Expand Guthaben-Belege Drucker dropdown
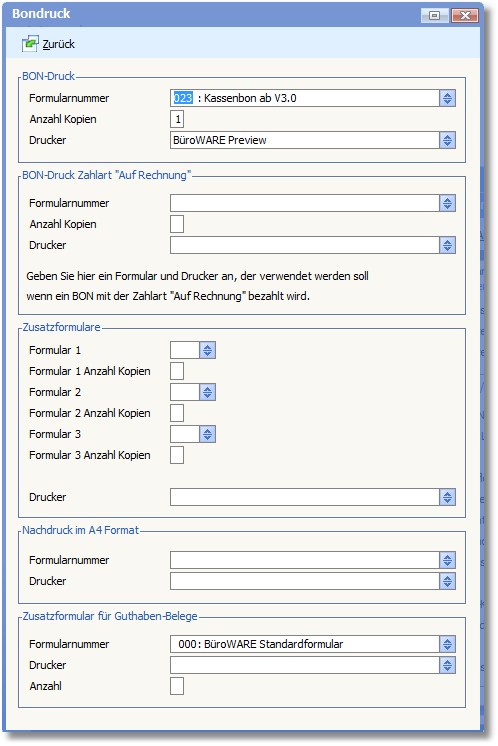498x746 pixels. (x=447, y=665)
